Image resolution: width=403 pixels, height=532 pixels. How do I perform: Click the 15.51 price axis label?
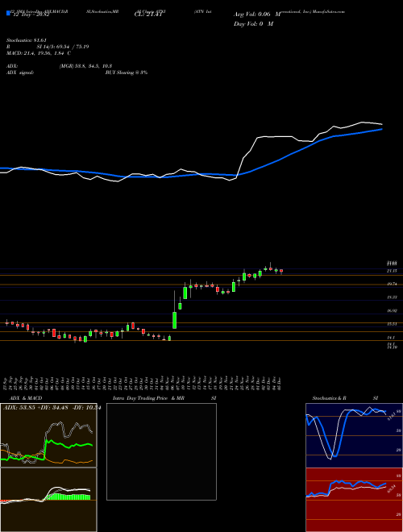(393, 324)
